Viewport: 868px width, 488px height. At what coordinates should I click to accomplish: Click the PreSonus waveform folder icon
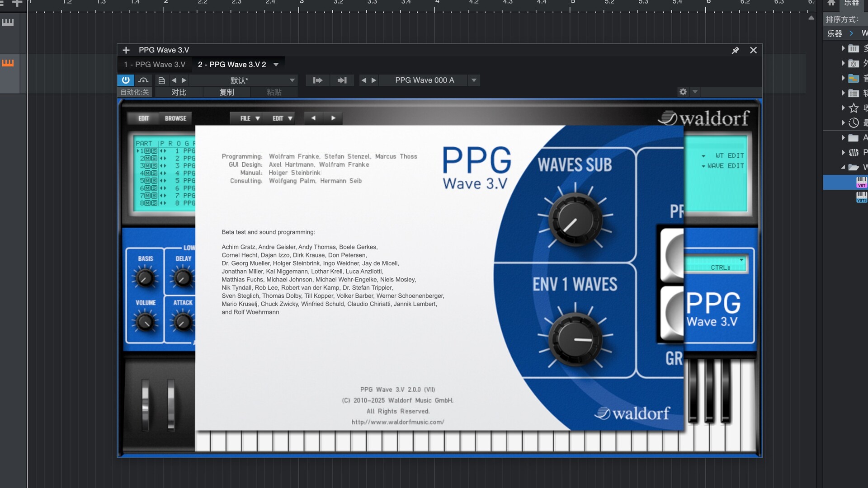point(854,152)
